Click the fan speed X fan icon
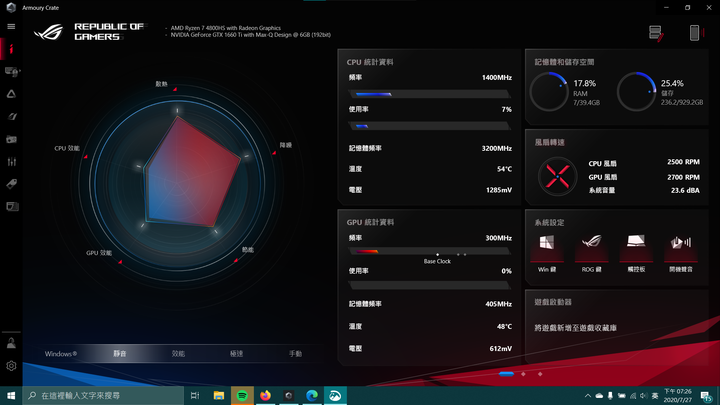The width and height of the screenshot is (720, 405). [557, 176]
